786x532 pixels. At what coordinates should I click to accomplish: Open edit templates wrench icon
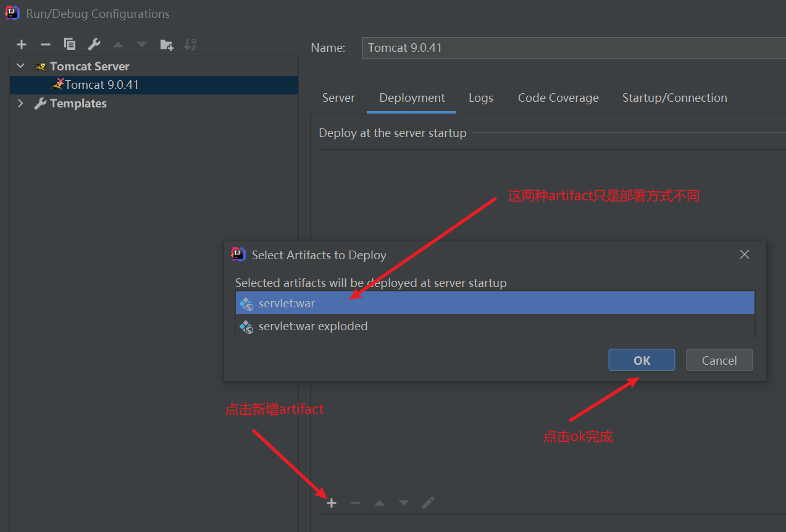(x=94, y=44)
